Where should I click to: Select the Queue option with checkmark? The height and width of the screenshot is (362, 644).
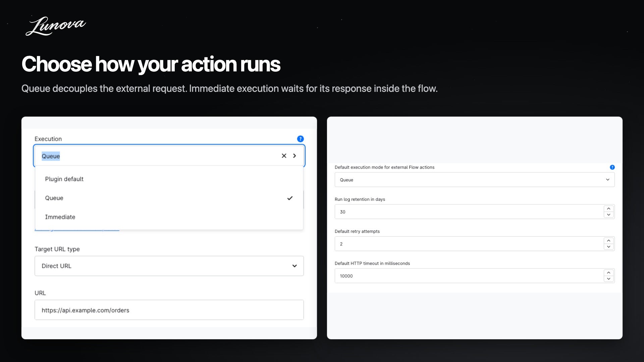click(x=169, y=198)
